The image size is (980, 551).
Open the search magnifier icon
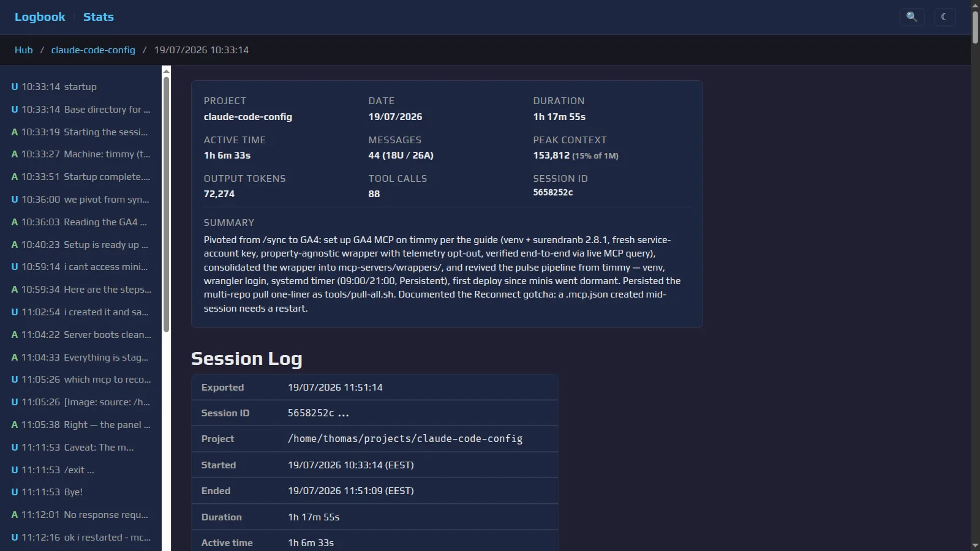click(911, 17)
